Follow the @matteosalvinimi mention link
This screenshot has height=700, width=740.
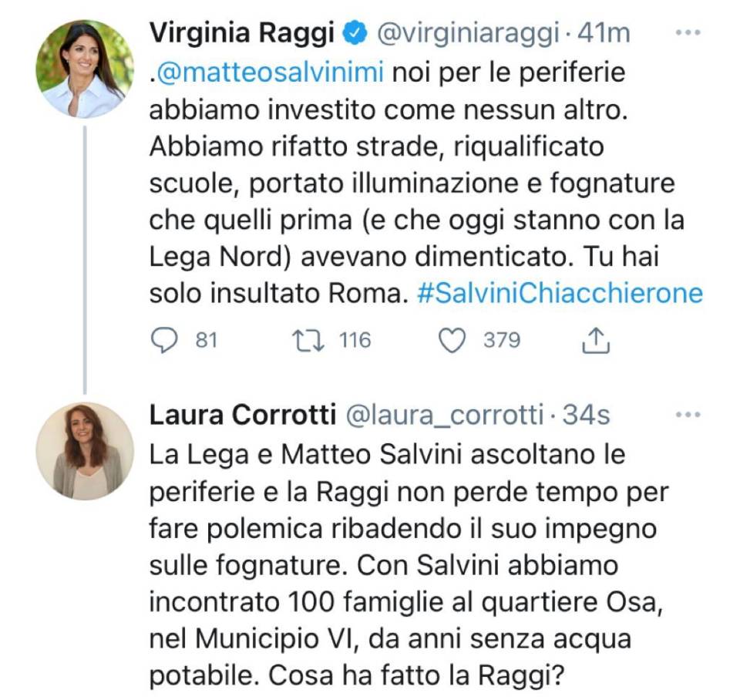click(269, 76)
